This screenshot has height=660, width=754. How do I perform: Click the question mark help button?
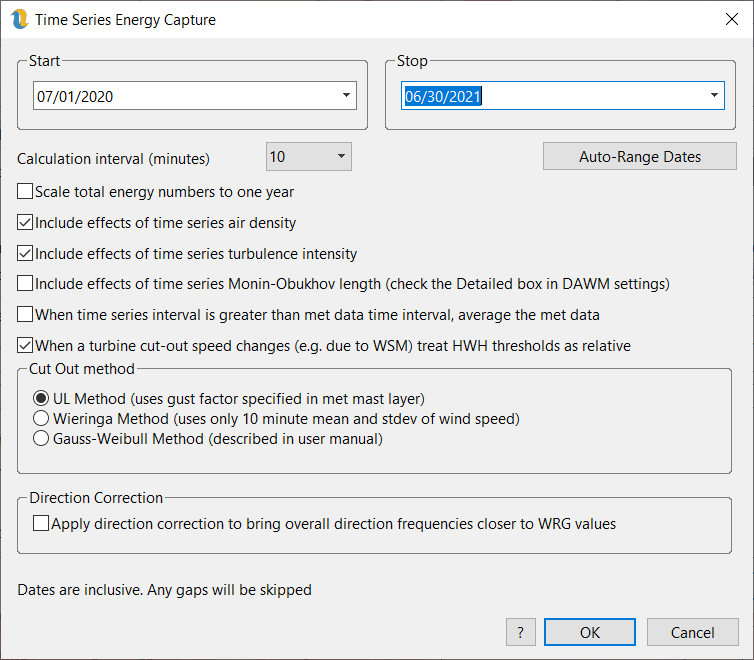coord(520,632)
